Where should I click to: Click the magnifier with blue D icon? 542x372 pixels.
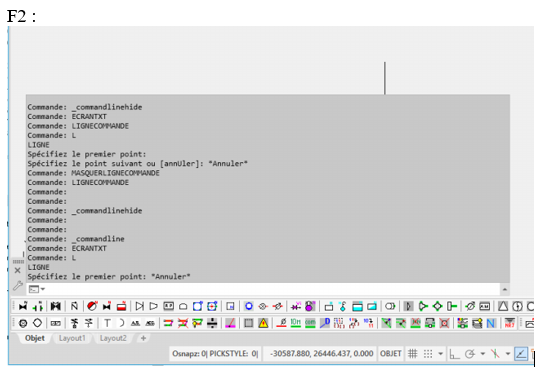point(325,323)
